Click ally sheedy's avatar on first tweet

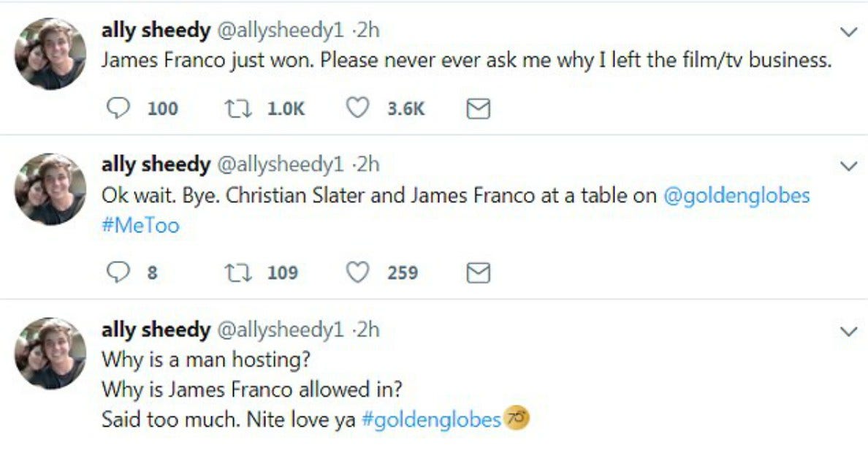(x=50, y=53)
